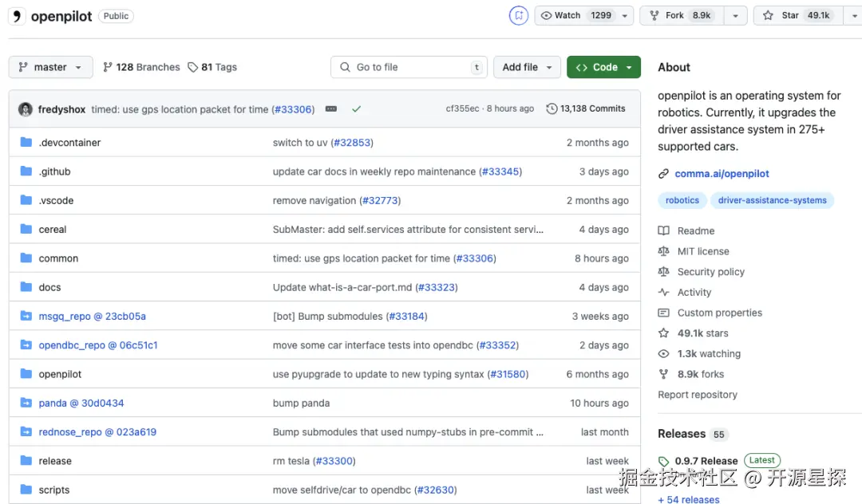Open pull request #32853 link

pyautogui.click(x=352, y=142)
